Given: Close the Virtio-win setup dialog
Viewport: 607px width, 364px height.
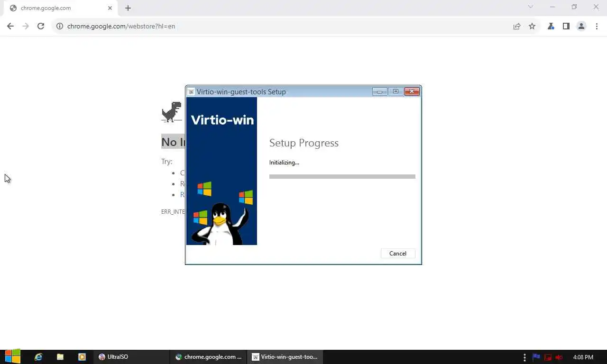Looking at the screenshot, I should 412,91.
